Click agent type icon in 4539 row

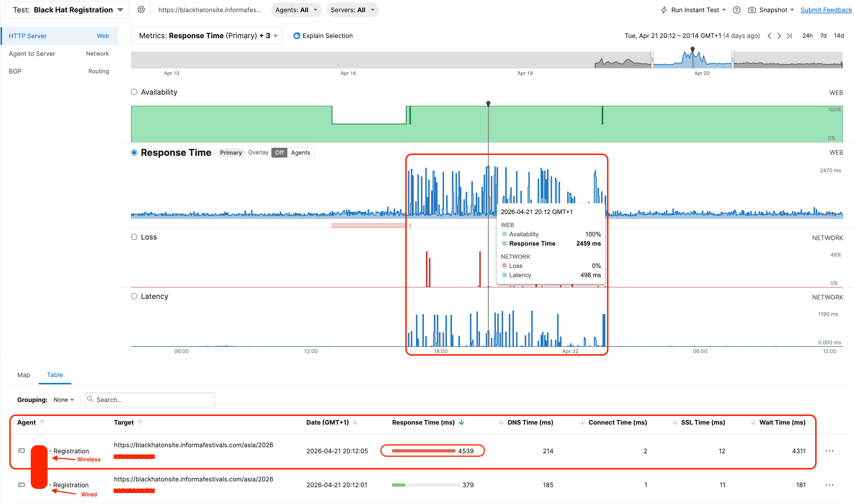click(x=21, y=451)
